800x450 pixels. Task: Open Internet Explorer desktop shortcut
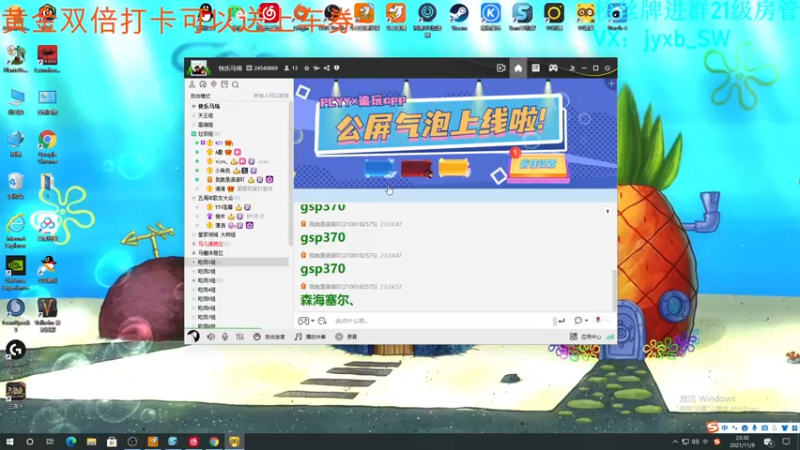coord(15,231)
